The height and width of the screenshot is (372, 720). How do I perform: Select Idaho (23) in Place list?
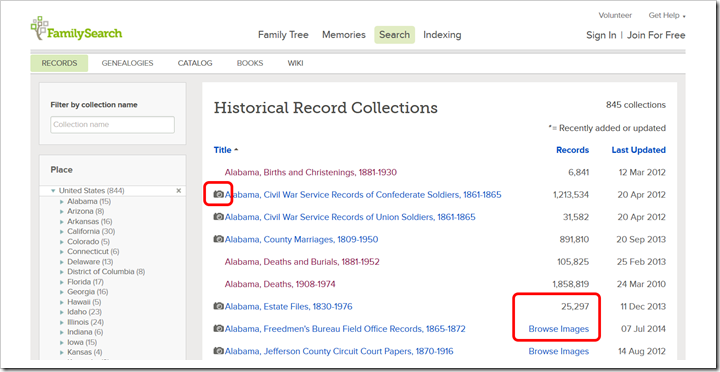(84, 312)
